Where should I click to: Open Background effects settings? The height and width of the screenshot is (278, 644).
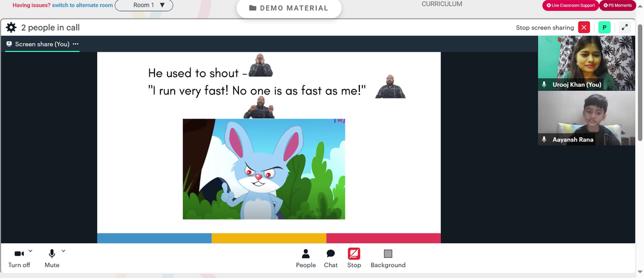click(x=388, y=258)
